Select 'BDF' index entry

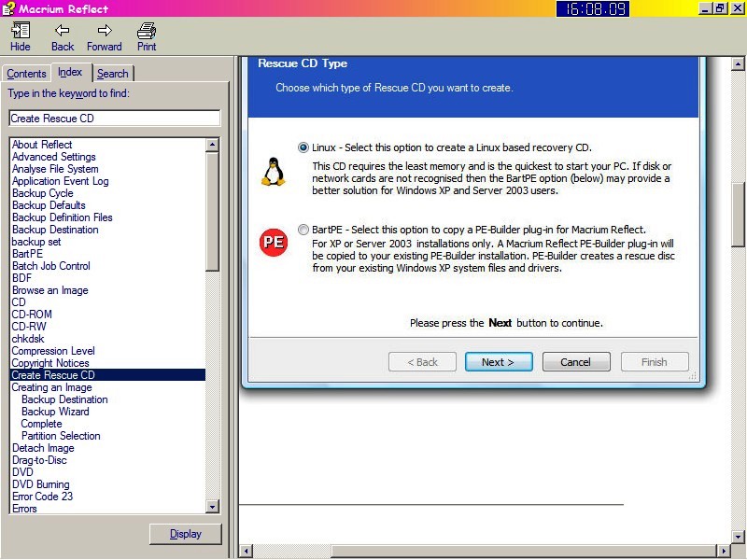(x=21, y=277)
